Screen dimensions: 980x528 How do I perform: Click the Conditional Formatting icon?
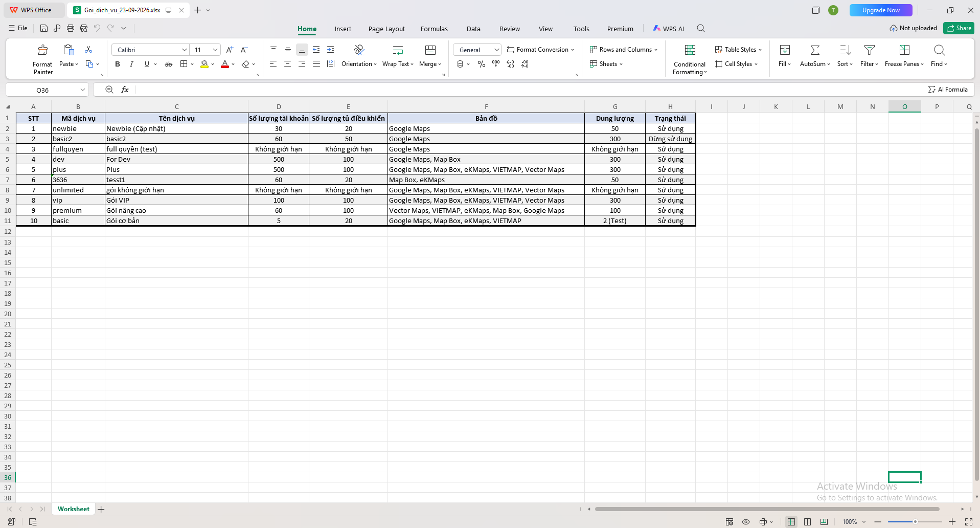[690, 50]
